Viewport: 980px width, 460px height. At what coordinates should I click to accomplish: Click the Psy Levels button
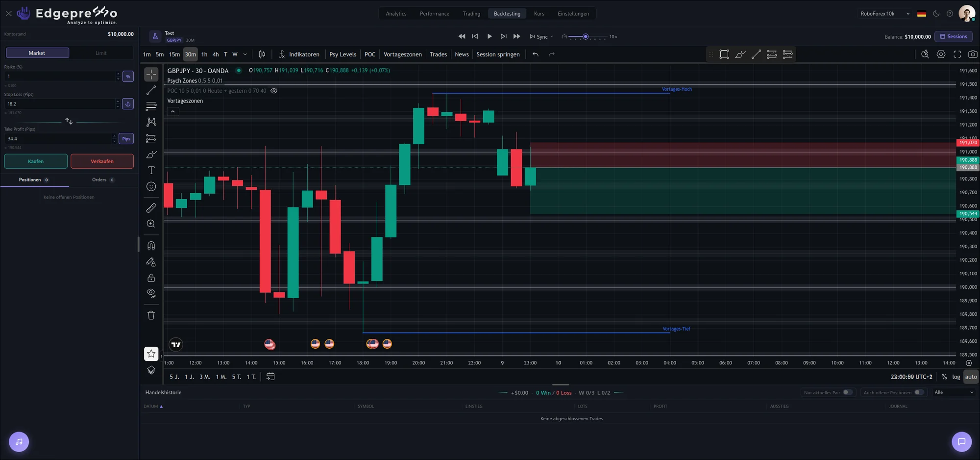[x=343, y=54]
